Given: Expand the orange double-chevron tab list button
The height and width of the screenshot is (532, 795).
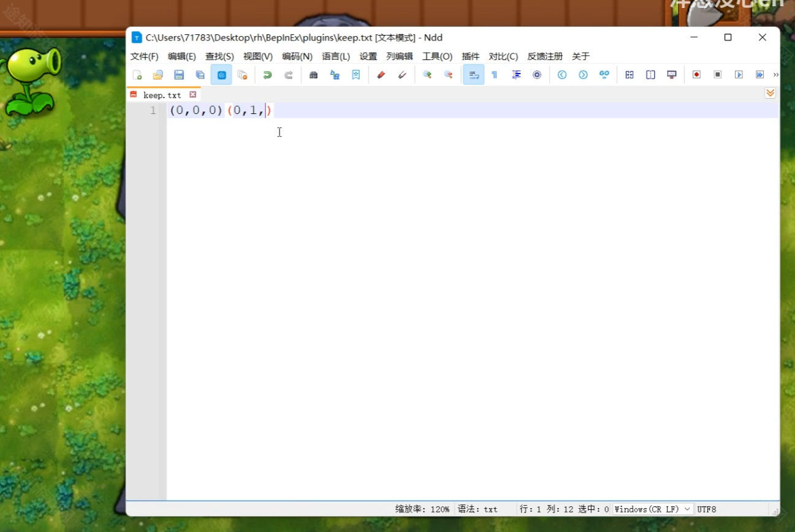Looking at the screenshot, I should (x=770, y=93).
